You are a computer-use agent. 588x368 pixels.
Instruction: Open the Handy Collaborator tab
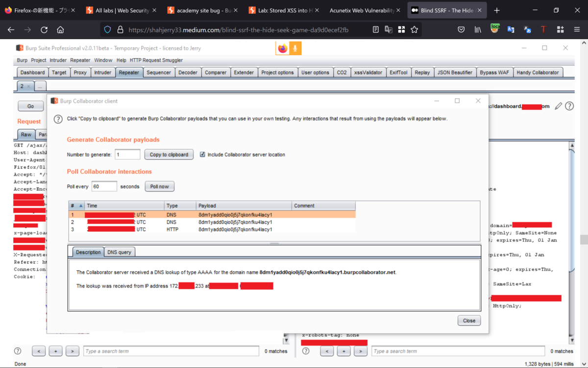538,73
